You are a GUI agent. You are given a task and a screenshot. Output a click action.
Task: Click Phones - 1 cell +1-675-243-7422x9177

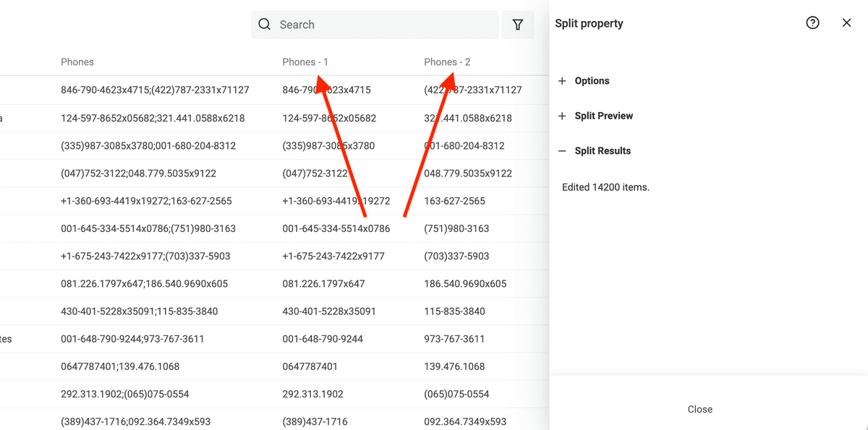tap(333, 256)
